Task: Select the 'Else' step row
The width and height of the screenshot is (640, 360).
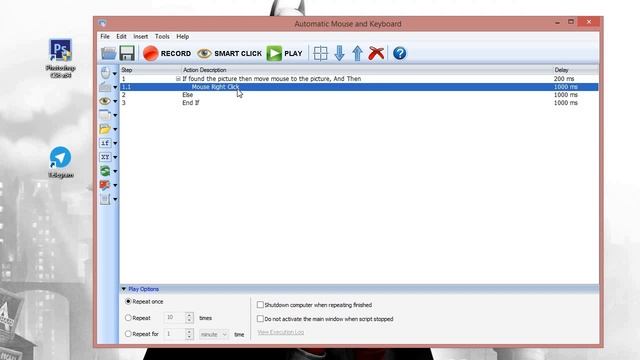Action: pos(359,95)
